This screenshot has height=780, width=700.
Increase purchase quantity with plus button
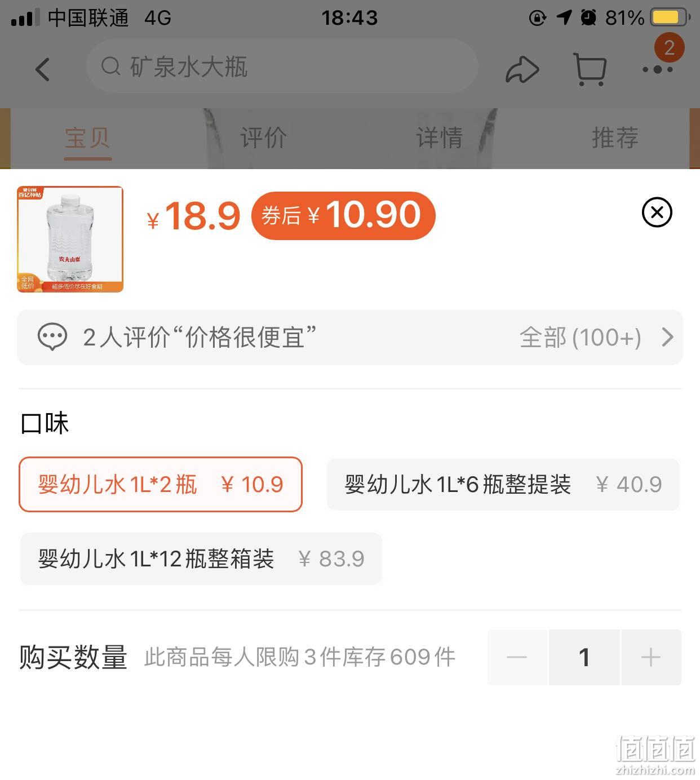click(x=651, y=657)
